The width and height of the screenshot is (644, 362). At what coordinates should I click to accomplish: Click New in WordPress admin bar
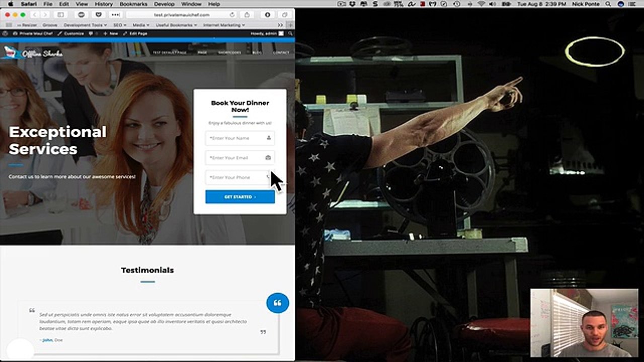pyautogui.click(x=111, y=33)
